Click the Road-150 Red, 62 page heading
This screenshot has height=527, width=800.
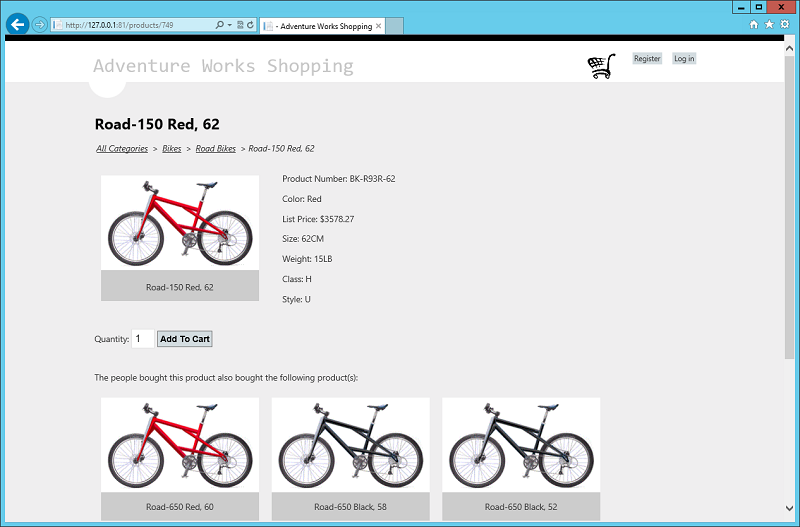(157, 124)
